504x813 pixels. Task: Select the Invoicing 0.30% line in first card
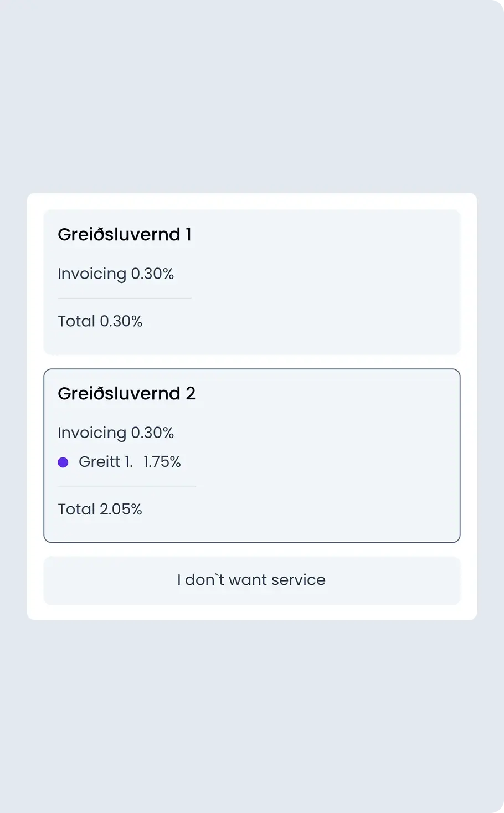pos(116,273)
